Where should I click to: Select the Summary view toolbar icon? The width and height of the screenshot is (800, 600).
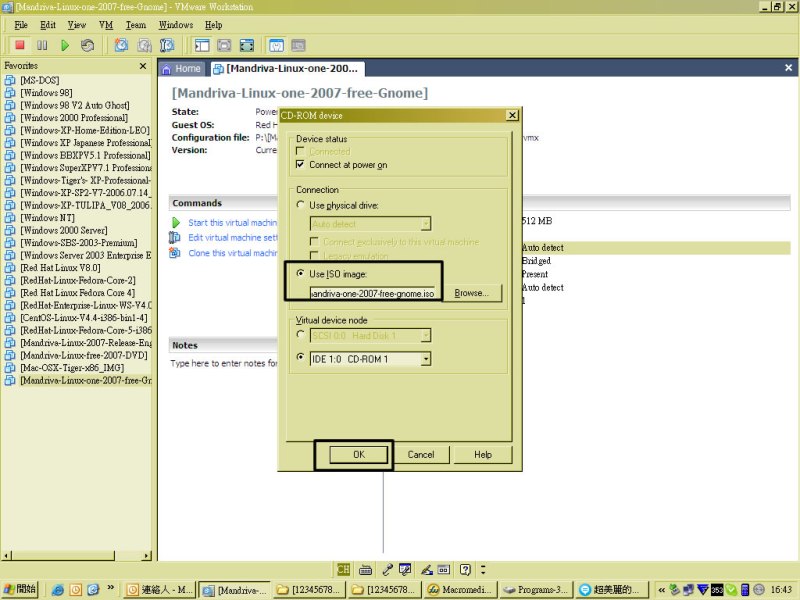pyautogui.click(x=276, y=45)
